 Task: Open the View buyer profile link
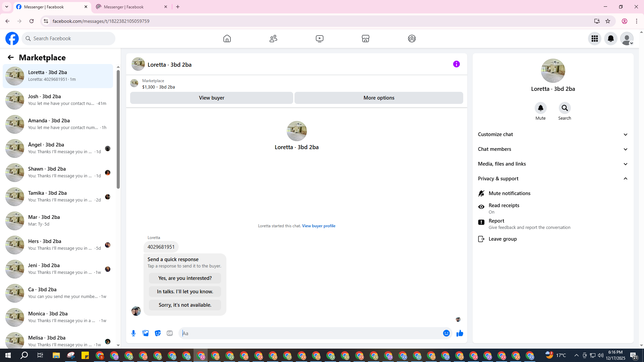tap(318, 226)
